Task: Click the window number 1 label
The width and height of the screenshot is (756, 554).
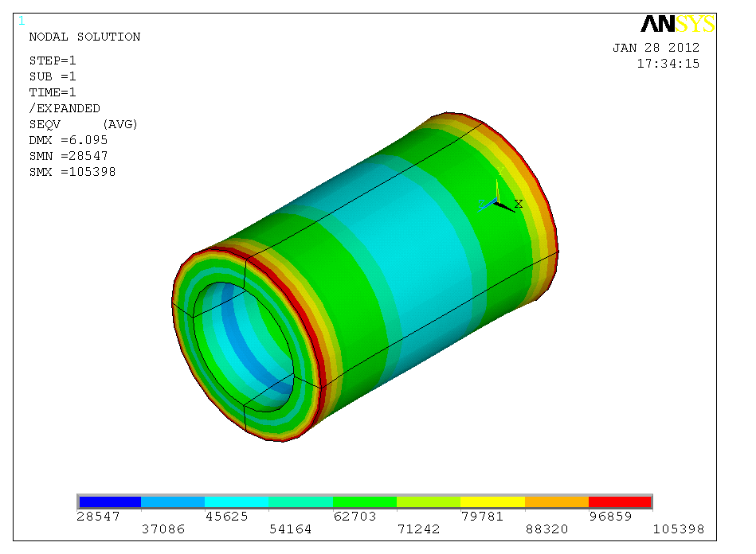Action: tap(22, 21)
